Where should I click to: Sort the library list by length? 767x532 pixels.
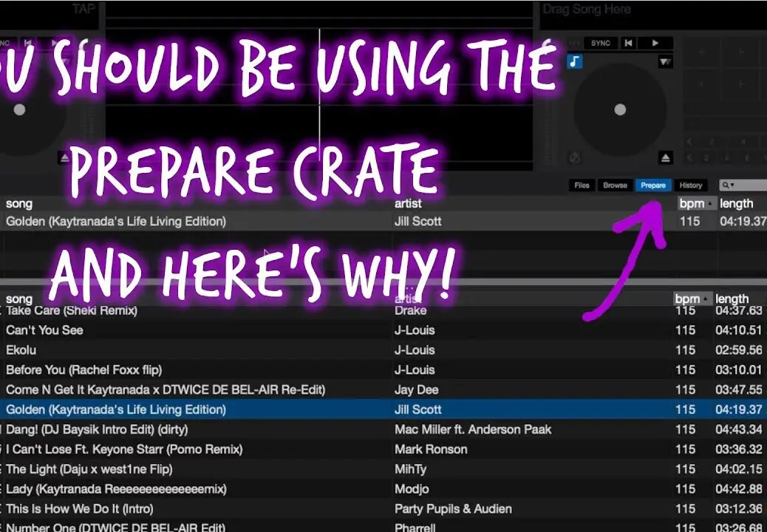coord(732,299)
